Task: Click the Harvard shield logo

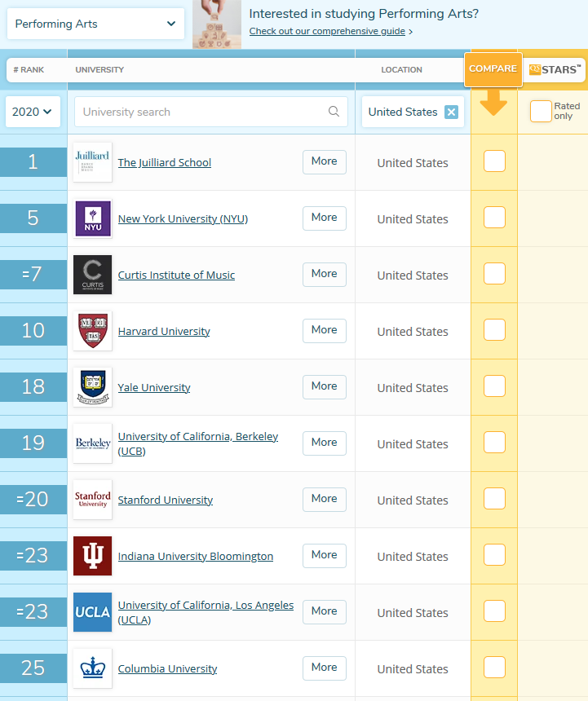Action: pyautogui.click(x=92, y=331)
